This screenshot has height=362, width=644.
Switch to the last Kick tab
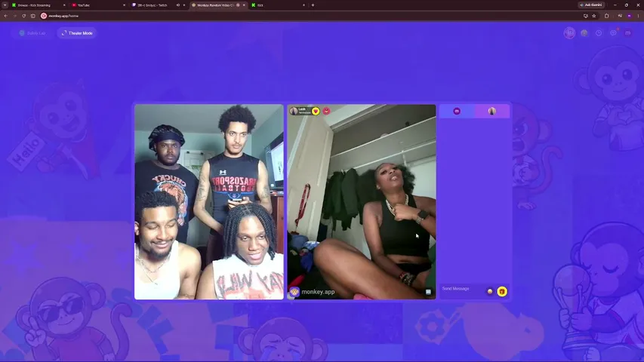(x=278, y=5)
